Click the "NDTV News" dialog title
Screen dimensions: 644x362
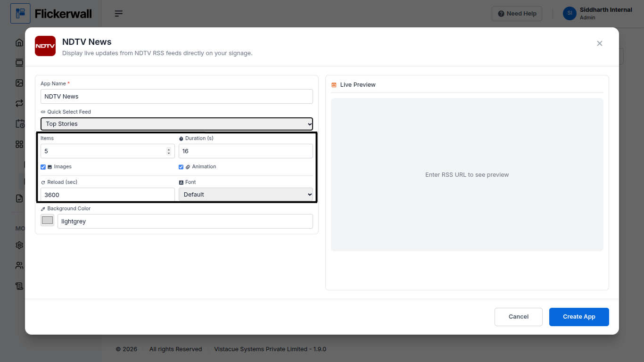point(87,42)
